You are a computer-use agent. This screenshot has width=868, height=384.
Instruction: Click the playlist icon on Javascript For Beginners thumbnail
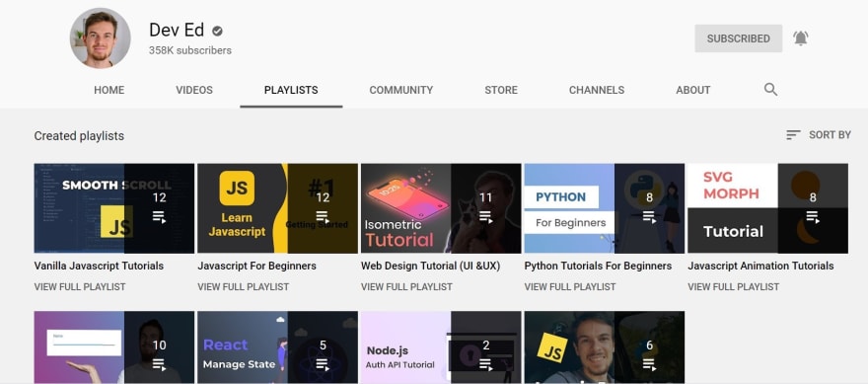tap(323, 216)
